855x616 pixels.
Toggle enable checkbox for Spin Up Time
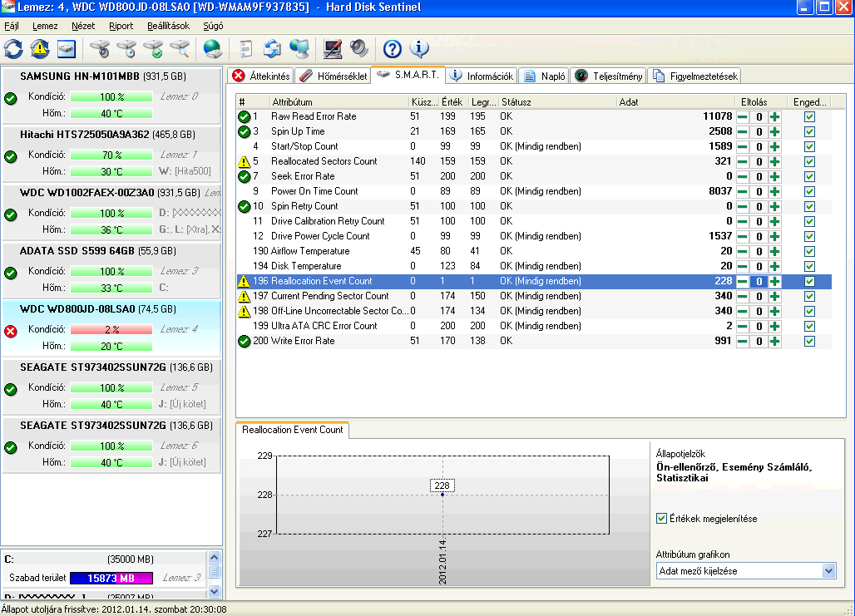[809, 132]
